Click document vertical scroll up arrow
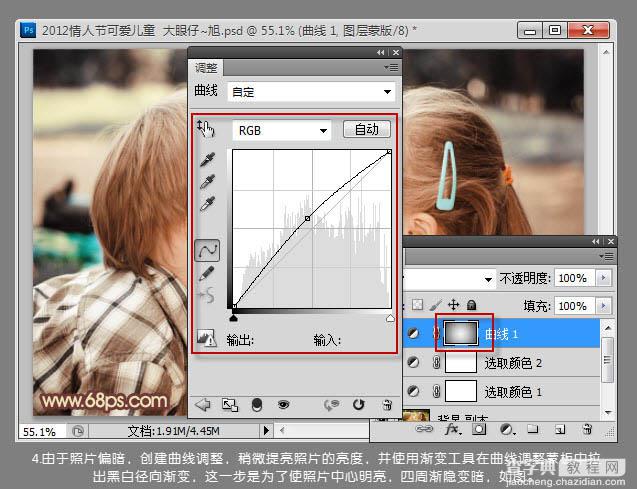The image size is (637, 489). click(606, 52)
